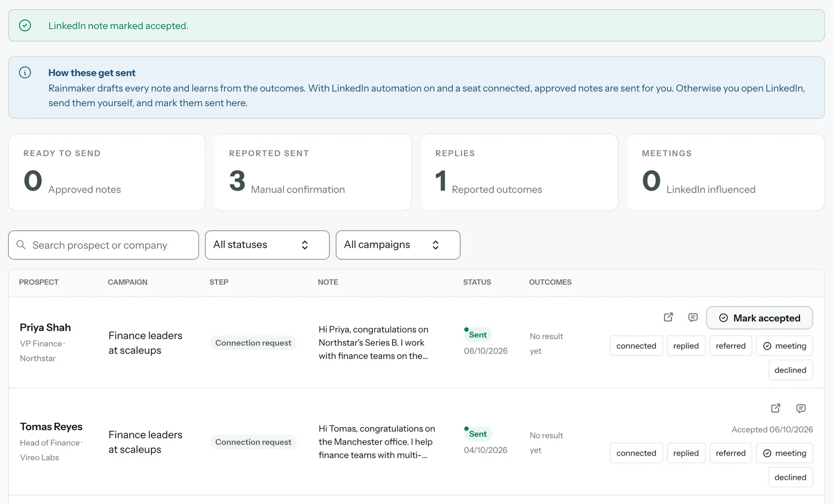Click the PROSPECT column header
This screenshot has height=504, width=833.
(39, 282)
